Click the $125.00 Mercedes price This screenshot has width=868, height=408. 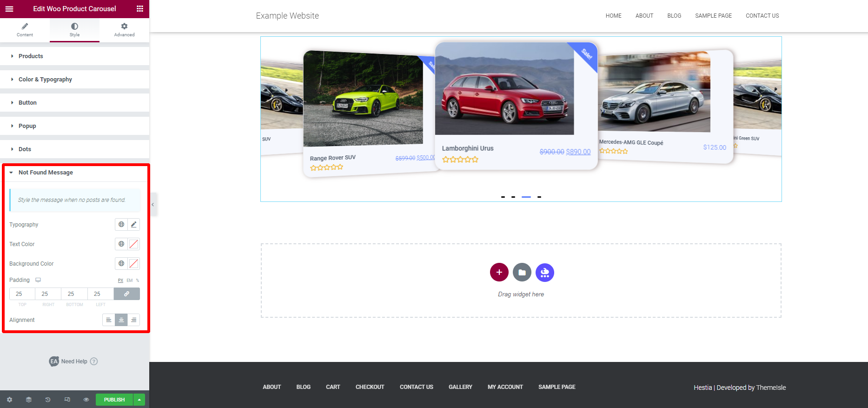pos(715,147)
